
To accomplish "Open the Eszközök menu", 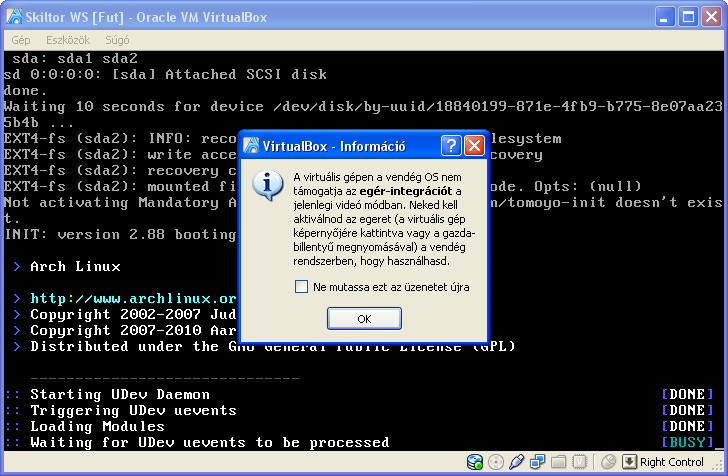I will 68,40.
